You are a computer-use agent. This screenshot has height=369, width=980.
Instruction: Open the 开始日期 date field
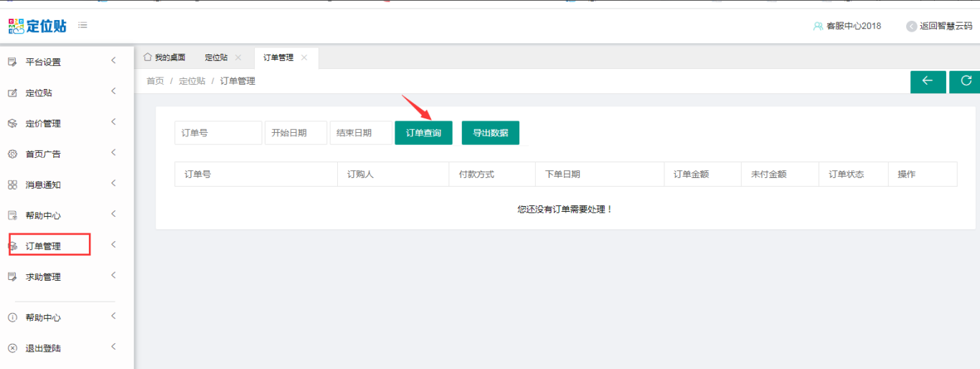(296, 133)
